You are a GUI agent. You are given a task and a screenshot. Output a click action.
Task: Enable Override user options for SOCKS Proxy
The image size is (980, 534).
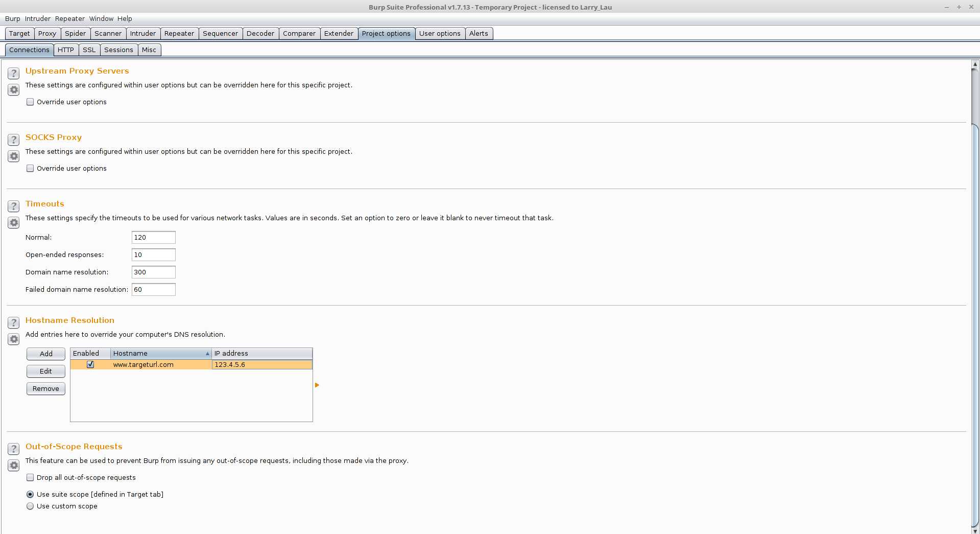click(30, 168)
